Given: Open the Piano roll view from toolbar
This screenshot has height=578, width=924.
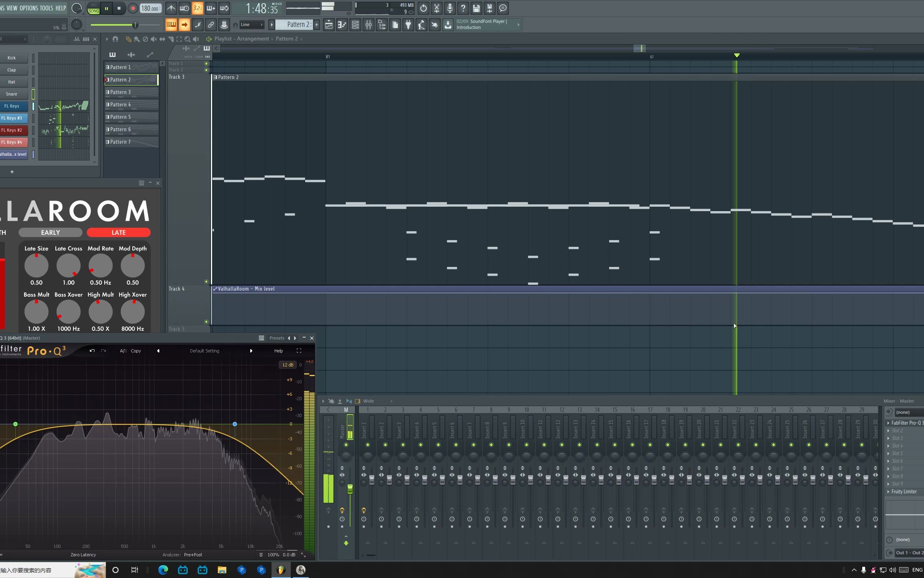Looking at the screenshot, I should point(342,25).
